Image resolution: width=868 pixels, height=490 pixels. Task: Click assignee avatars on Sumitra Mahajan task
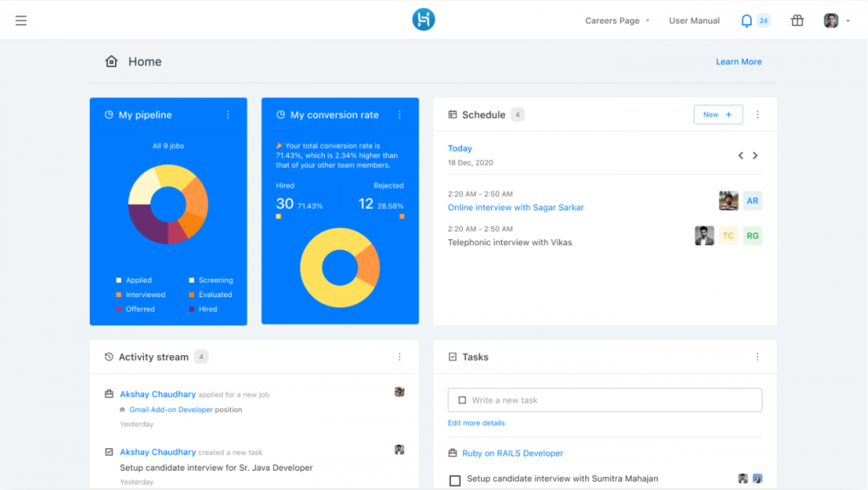click(750, 478)
